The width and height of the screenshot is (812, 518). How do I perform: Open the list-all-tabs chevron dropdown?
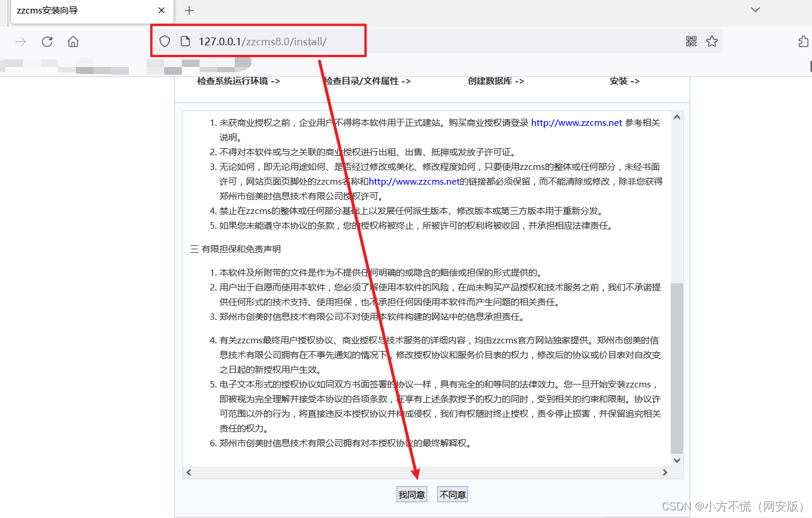tap(755, 10)
